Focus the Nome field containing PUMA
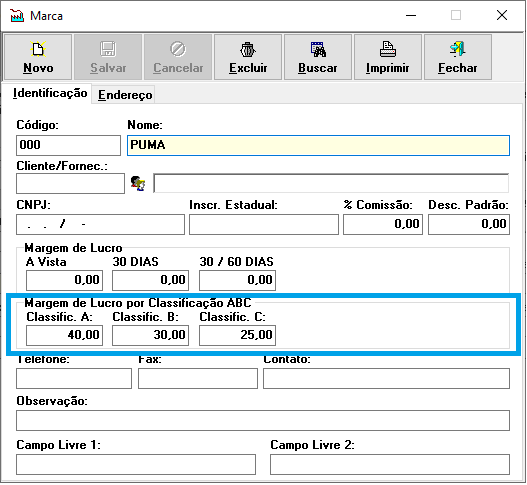This screenshot has height=485, width=527. tap(318, 145)
